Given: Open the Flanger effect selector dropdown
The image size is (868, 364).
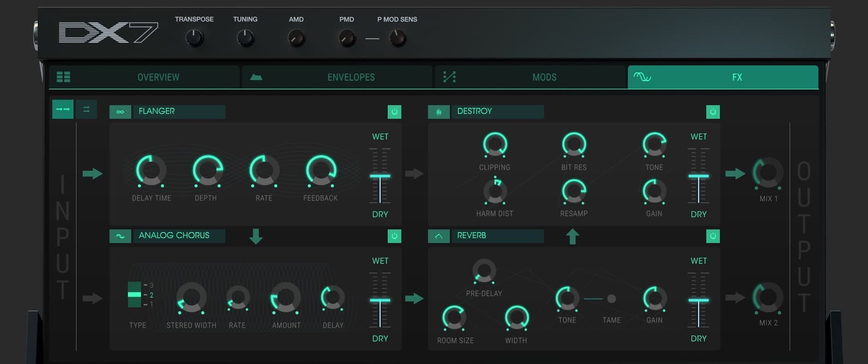Looking at the screenshot, I should click(179, 112).
